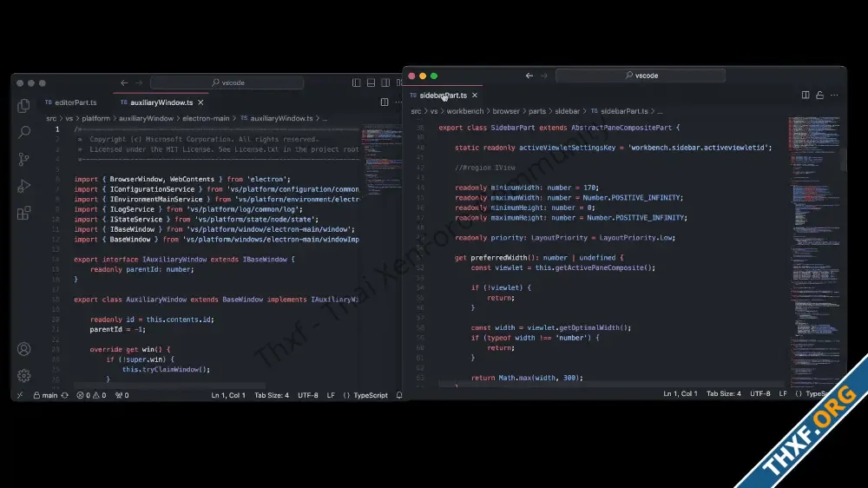Open Accounts menu in left window
Image resolution: width=868 pixels, height=488 pixels.
coord(23,349)
